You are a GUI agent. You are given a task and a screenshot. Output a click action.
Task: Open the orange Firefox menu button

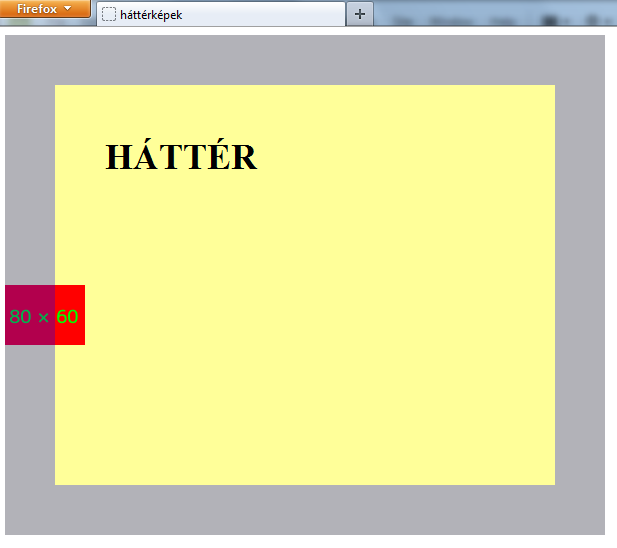pyautogui.click(x=45, y=9)
